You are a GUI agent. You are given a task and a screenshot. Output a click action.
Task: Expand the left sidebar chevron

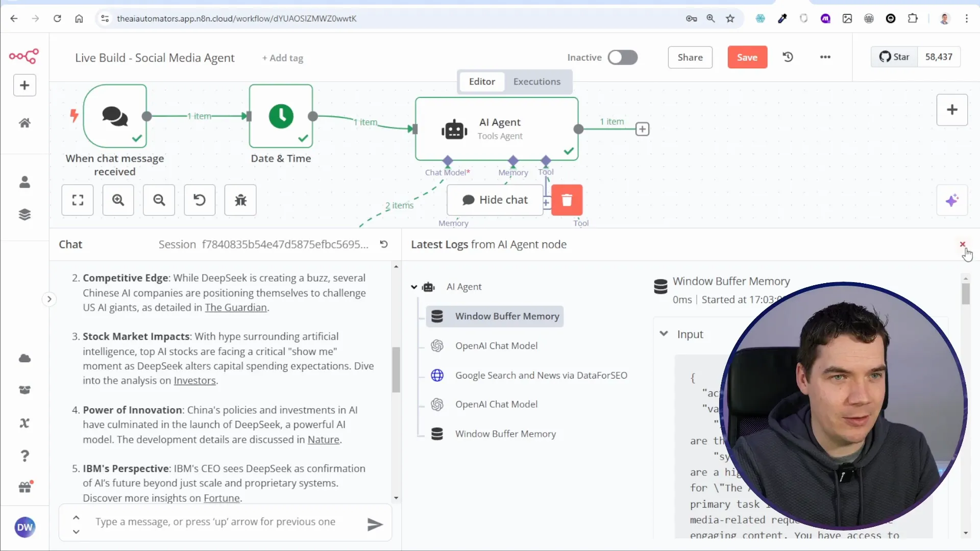[x=49, y=299]
